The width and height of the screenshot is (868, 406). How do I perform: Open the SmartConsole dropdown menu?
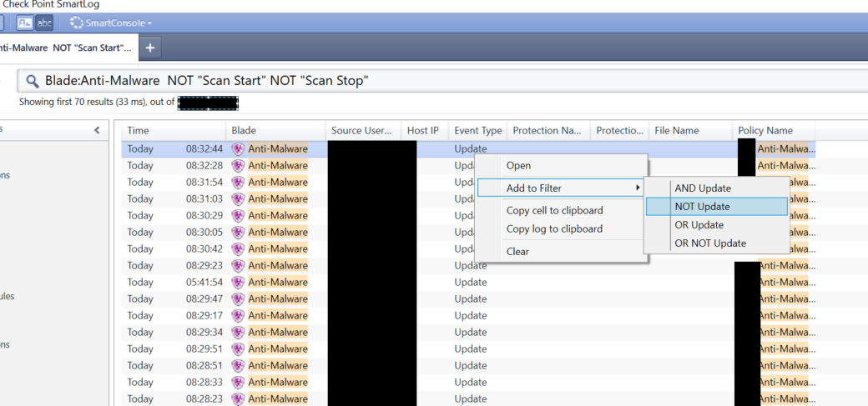pos(111,23)
